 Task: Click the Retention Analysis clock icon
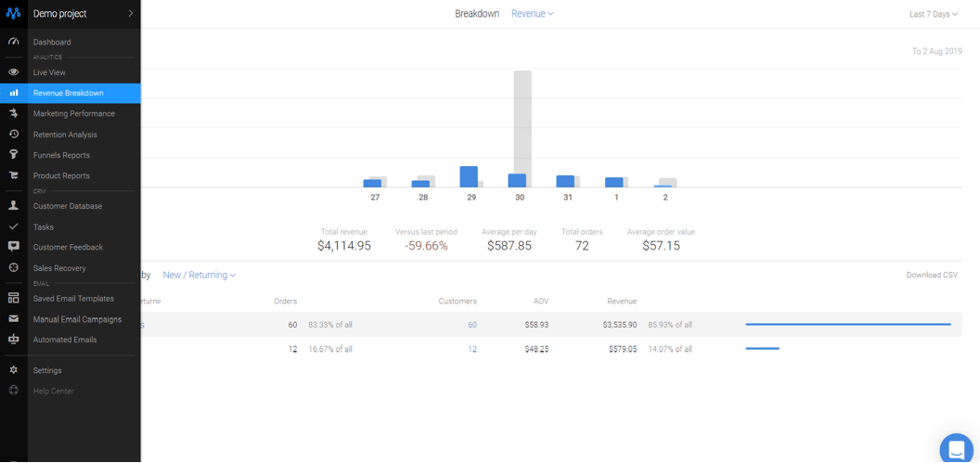13,135
